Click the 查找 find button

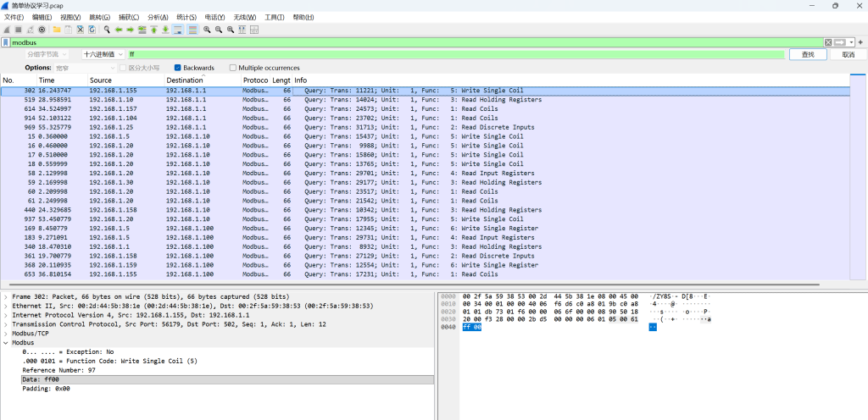(x=808, y=54)
